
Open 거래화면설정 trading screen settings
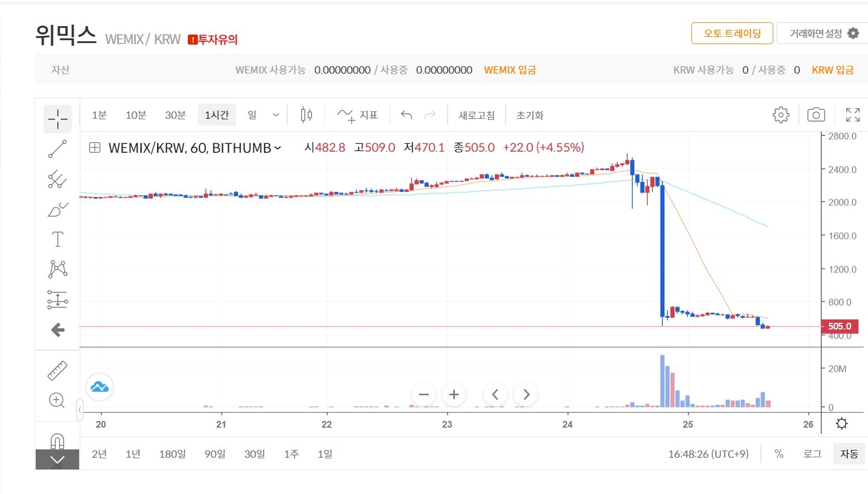[x=822, y=33]
